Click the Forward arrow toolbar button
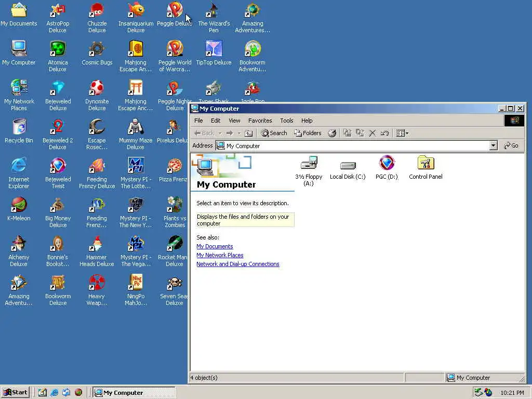532x399 pixels. [230, 134]
